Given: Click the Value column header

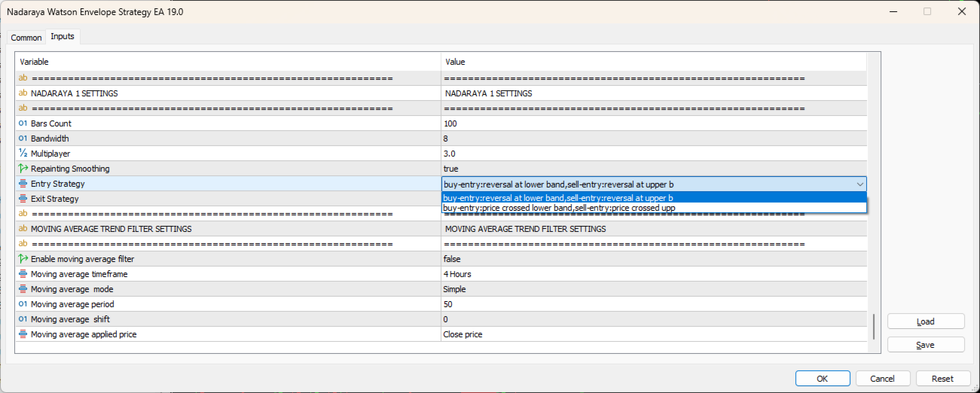Looking at the screenshot, I should click(654, 62).
